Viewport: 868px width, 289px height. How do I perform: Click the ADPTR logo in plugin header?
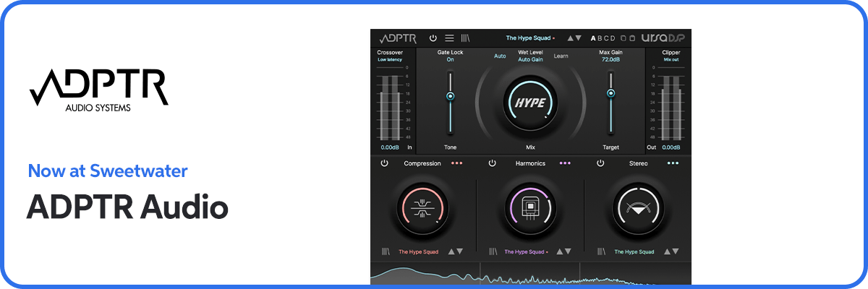397,38
